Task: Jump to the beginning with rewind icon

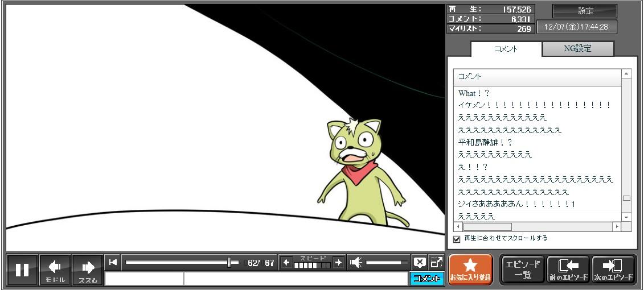Action: coord(113,262)
